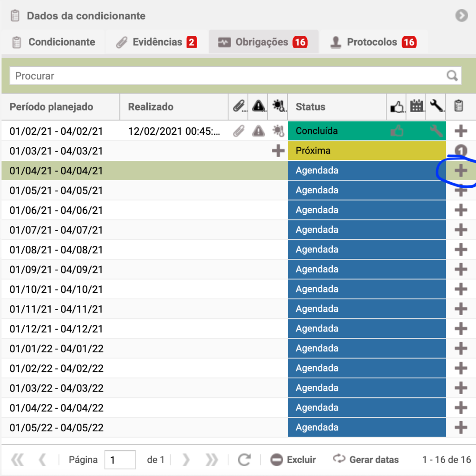The image size is (476, 476).
Task: Click the Excluir button
Action: tap(293, 460)
